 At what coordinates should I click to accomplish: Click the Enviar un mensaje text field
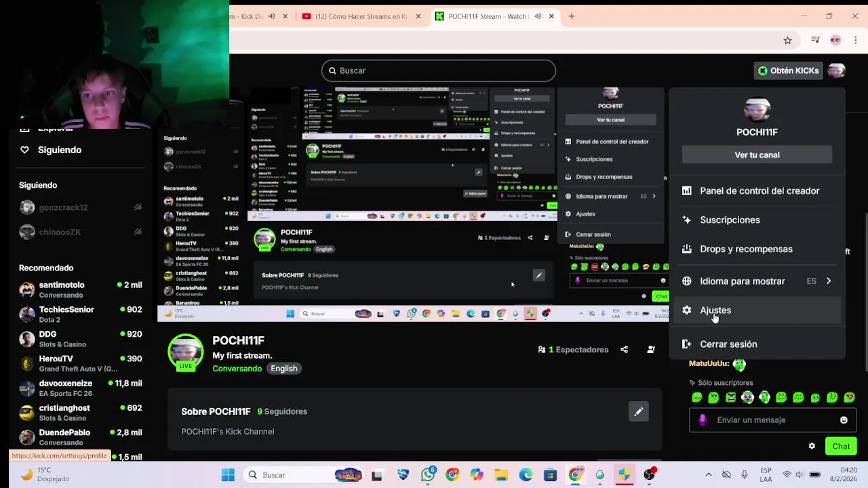tap(773, 420)
